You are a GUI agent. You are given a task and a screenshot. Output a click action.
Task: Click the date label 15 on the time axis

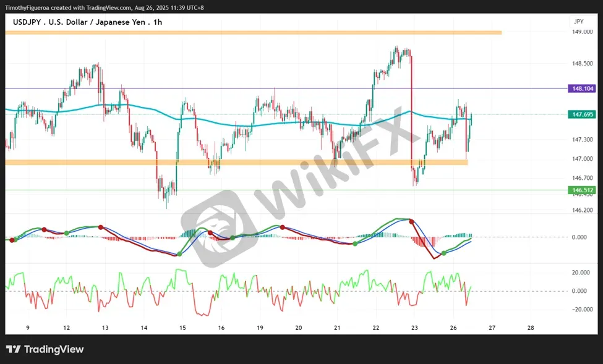[x=182, y=328]
